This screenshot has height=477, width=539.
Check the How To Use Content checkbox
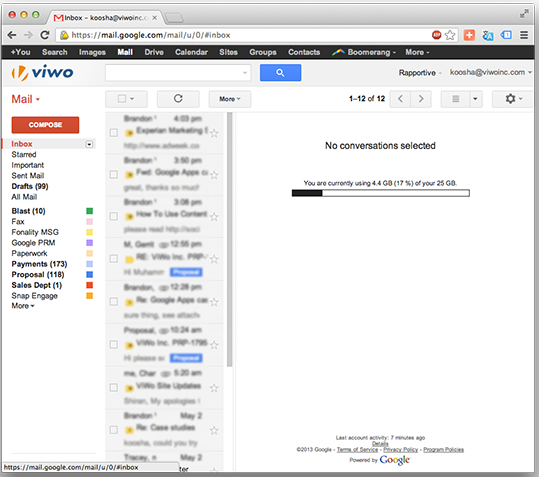113,216
